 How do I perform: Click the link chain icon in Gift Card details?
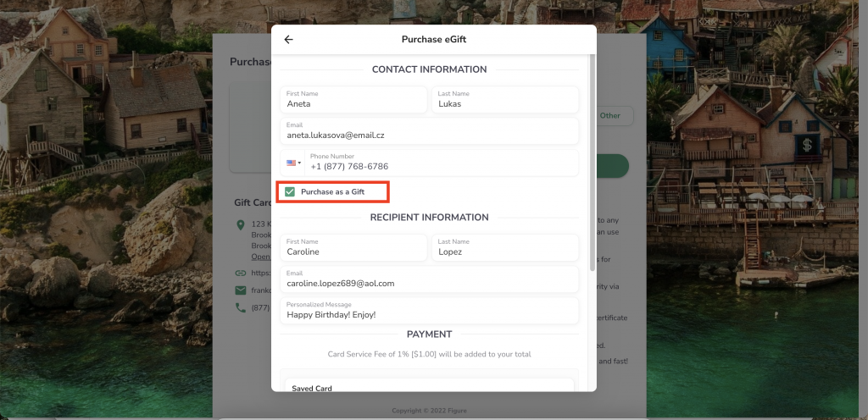(x=240, y=273)
